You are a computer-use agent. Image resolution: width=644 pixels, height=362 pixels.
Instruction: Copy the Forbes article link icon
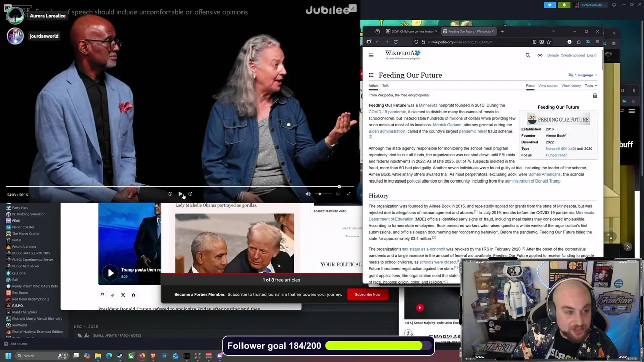[113, 295]
